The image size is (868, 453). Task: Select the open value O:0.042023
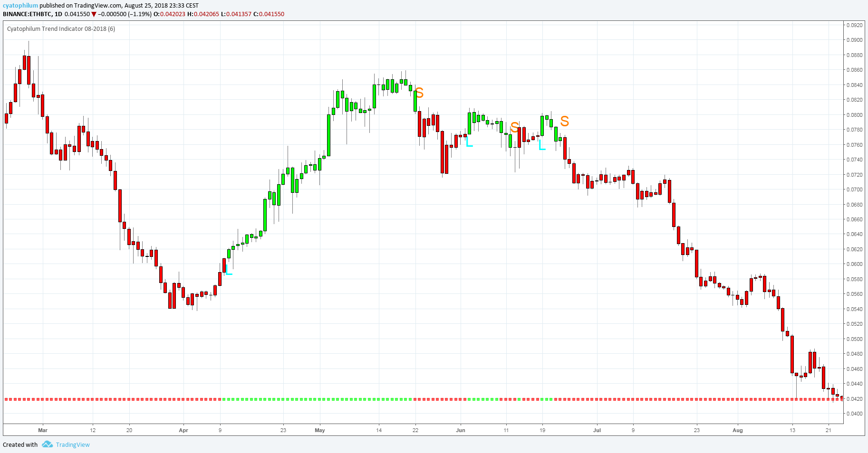coord(170,14)
